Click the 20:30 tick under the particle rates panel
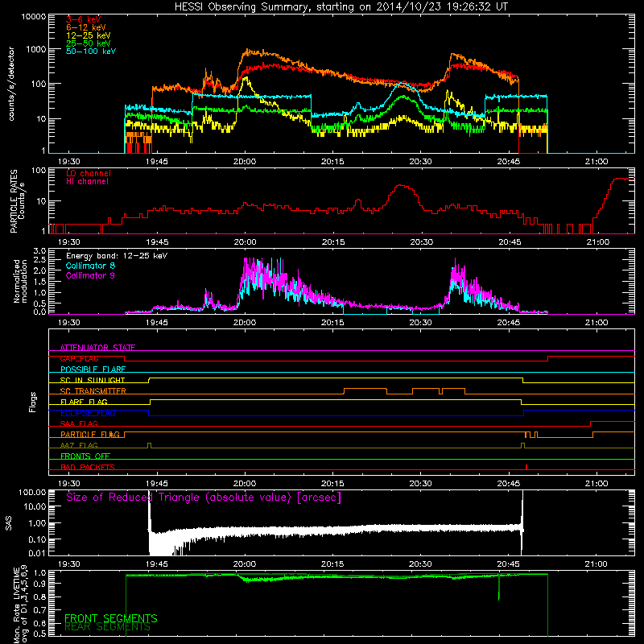The image size is (644, 644). point(421,242)
